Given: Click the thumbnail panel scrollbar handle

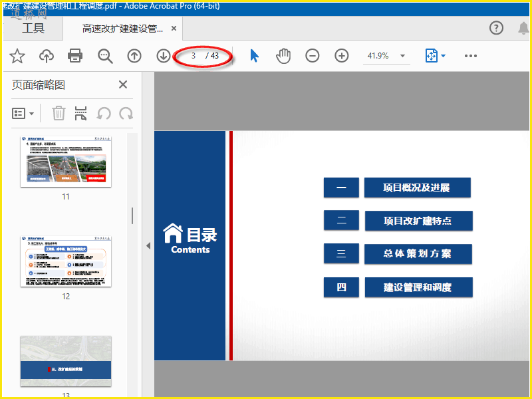Looking at the screenshot, I should coord(132,215).
